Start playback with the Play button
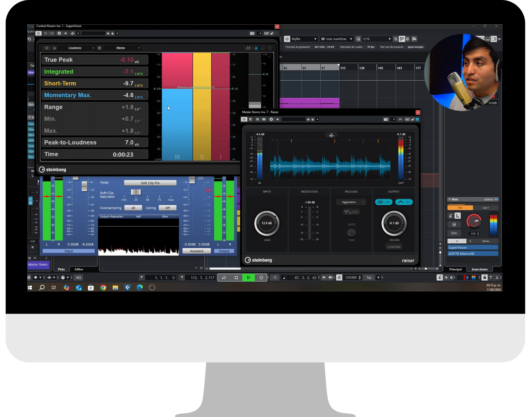Screen dimensions: 532x417 (x=248, y=278)
